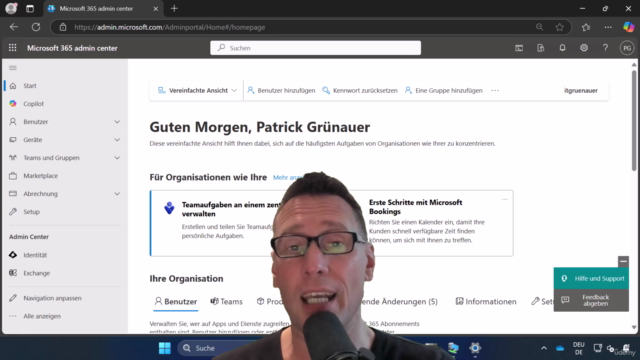Collapse the navigation menu hamburger icon

[13, 68]
